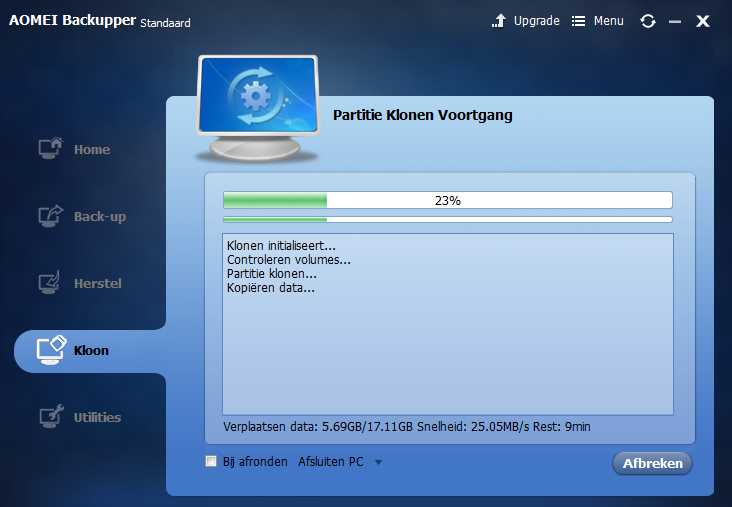Click the Upgrade link text
Screen dimensions: 732x507
coord(536,21)
